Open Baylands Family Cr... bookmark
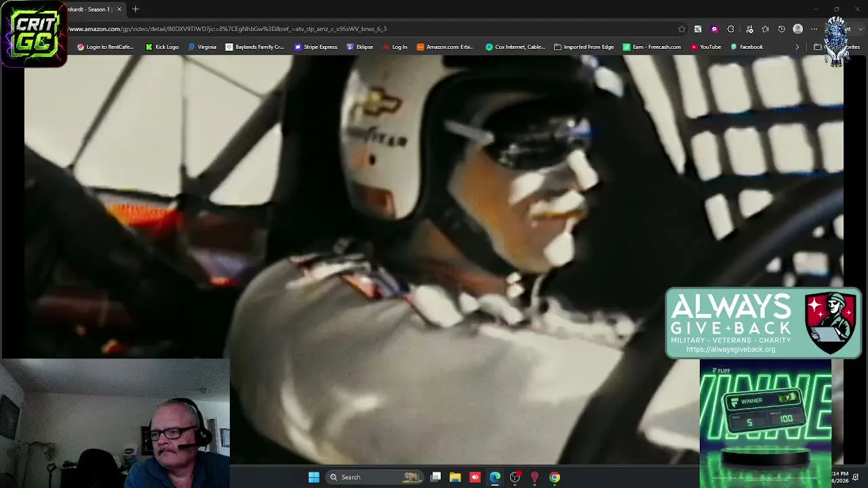868x488 pixels. click(255, 47)
